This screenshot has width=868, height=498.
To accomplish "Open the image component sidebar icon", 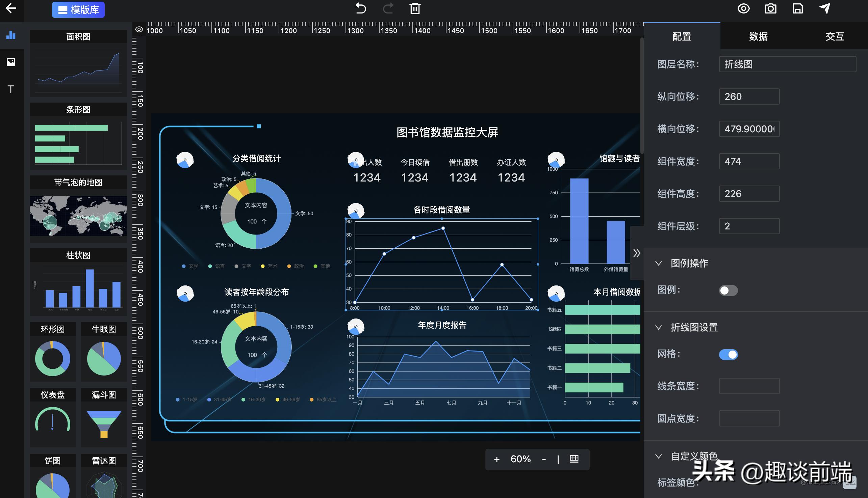I will (x=11, y=62).
